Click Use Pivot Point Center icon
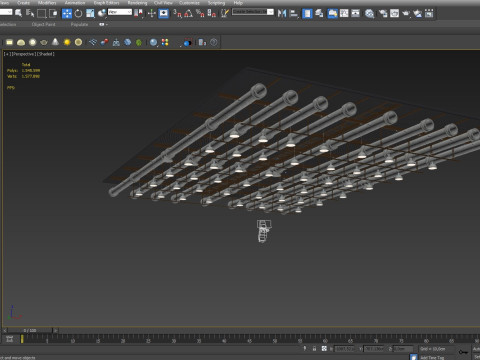Viewport: 480px width, 360px height. [x=139, y=13]
